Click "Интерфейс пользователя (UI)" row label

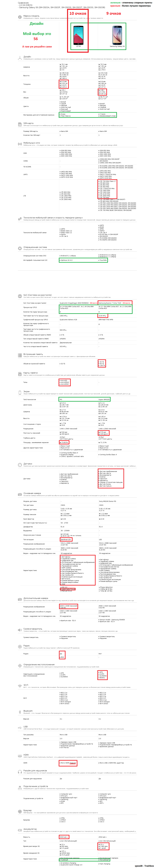pos(35,260)
